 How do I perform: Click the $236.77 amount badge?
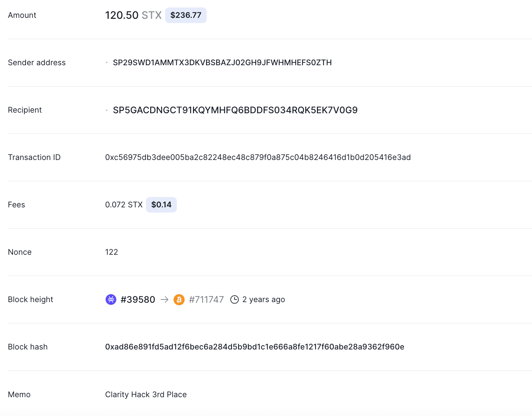coord(186,15)
